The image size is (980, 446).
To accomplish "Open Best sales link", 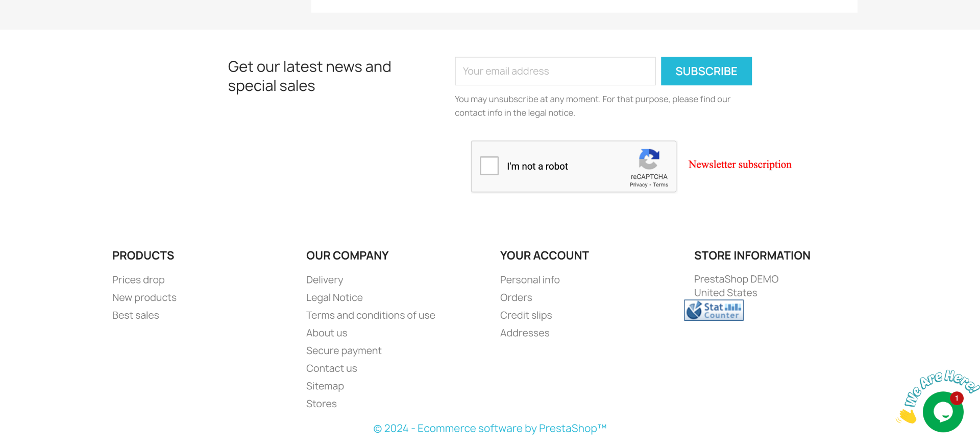I will pos(136,315).
